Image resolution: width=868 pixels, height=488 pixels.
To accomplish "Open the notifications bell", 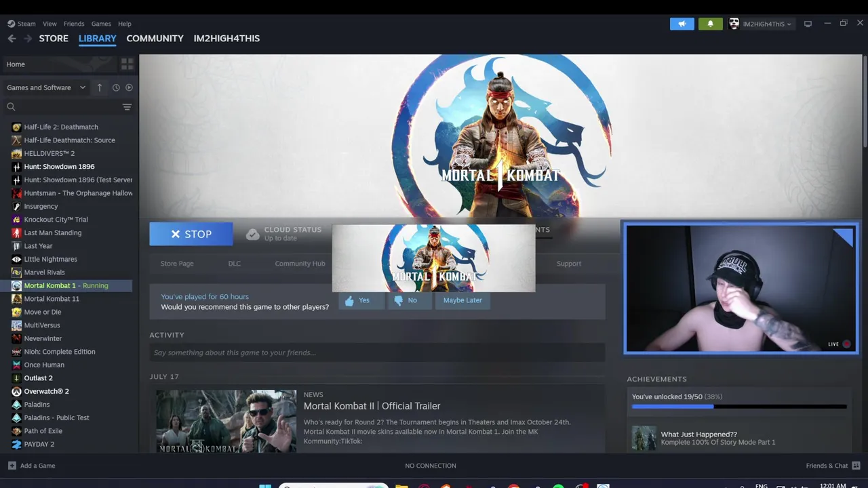I will (x=711, y=24).
